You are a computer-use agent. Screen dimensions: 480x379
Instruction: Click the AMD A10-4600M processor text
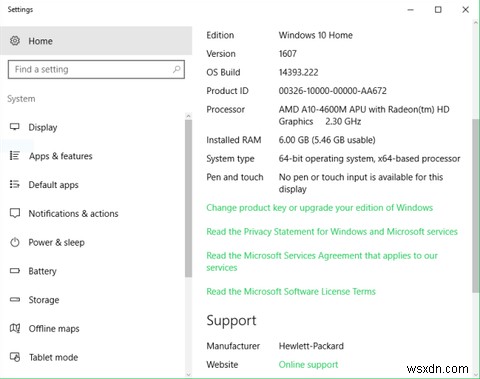(364, 115)
